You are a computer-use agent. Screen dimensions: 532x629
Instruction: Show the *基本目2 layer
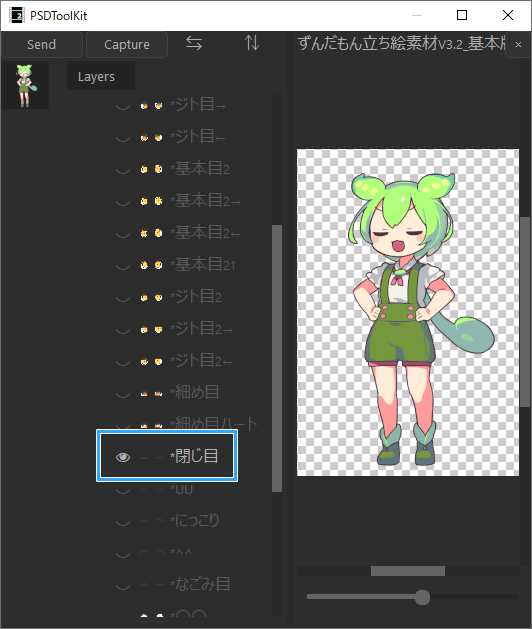pyautogui.click(x=123, y=170)
